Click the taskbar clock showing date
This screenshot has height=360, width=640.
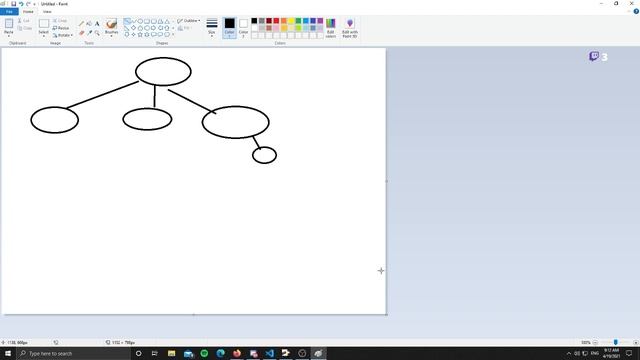pyautogui.click(x=611, y=353)
